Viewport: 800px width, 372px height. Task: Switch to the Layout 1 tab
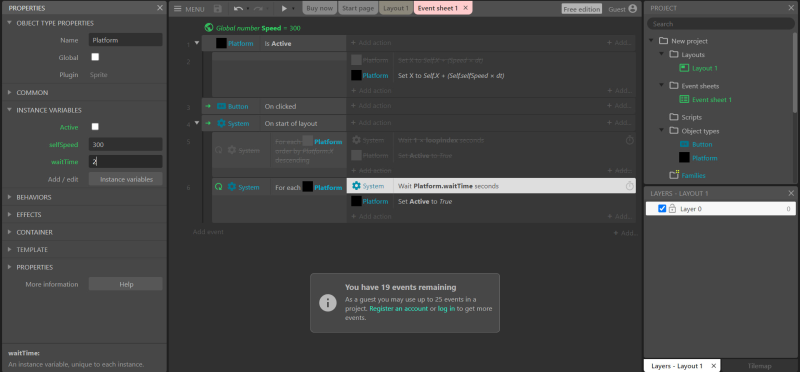pyautogui.click(x=395, y=8)
